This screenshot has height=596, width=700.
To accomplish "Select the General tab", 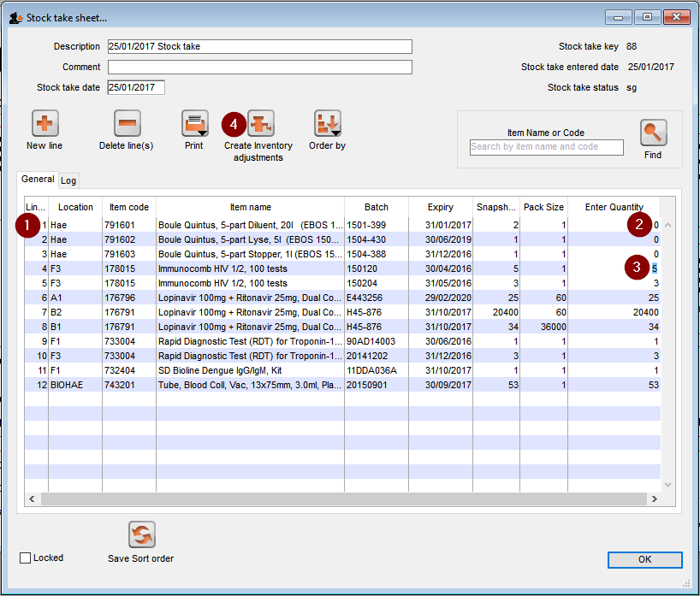I will click(38, 180).
